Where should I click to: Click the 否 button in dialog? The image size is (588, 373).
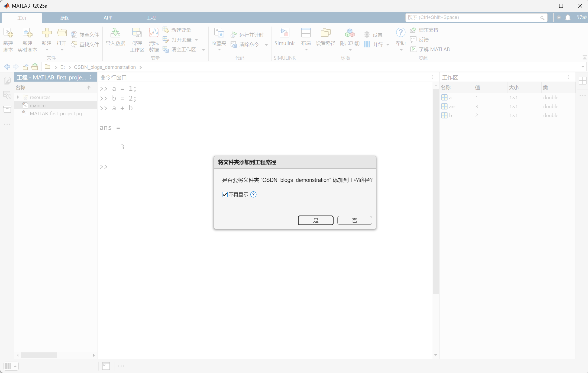pyautogui.click(x=354, y=220)
